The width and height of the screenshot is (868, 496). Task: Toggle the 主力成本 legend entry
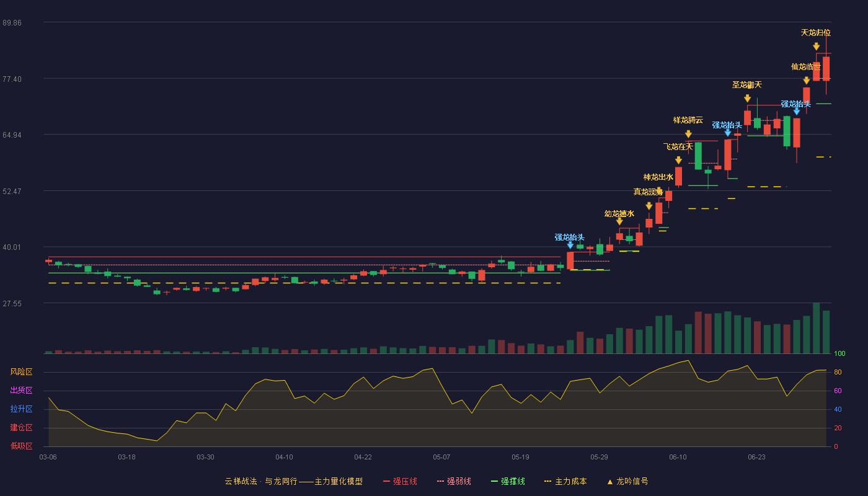(565, 481)
